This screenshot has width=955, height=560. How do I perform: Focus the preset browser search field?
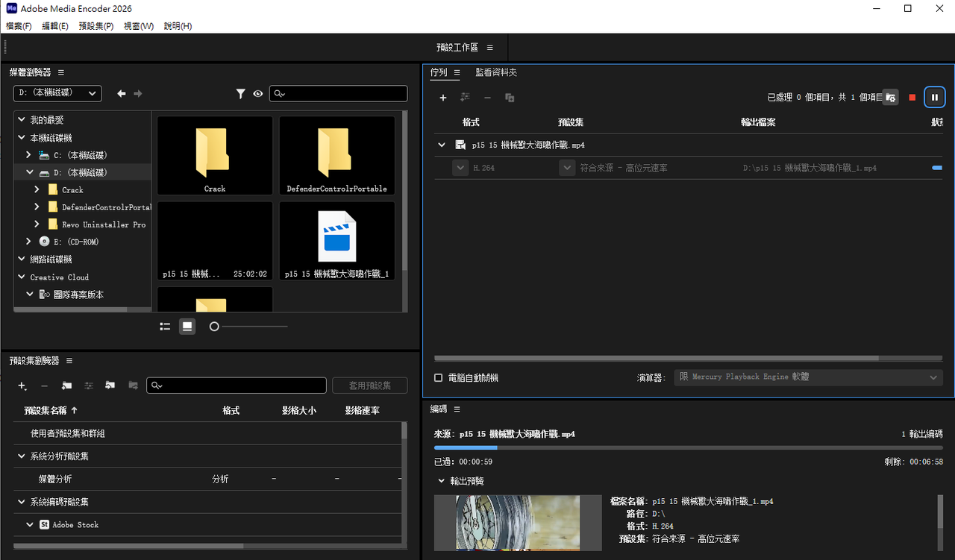click(x=237, y=386)
